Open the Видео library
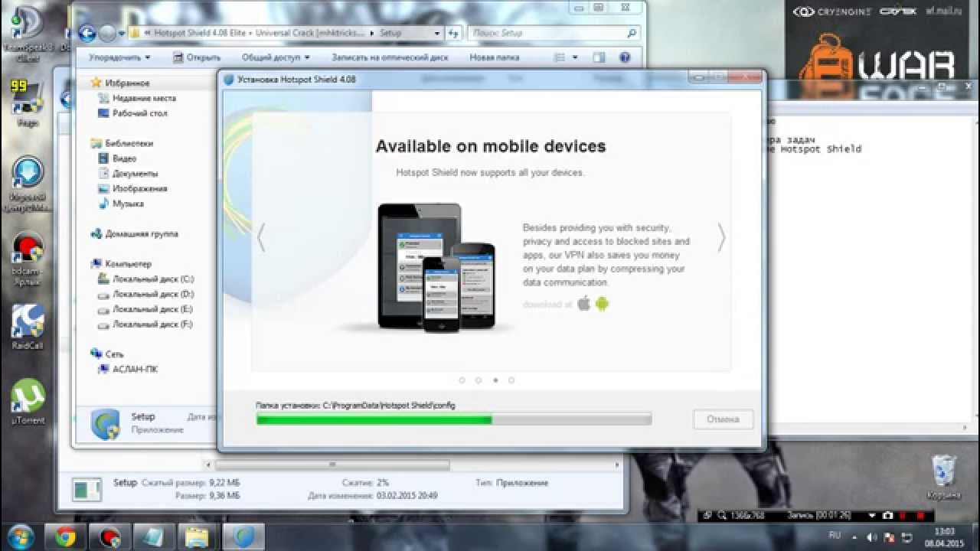The width and height of the screenshot is (980, 551). 118,158
